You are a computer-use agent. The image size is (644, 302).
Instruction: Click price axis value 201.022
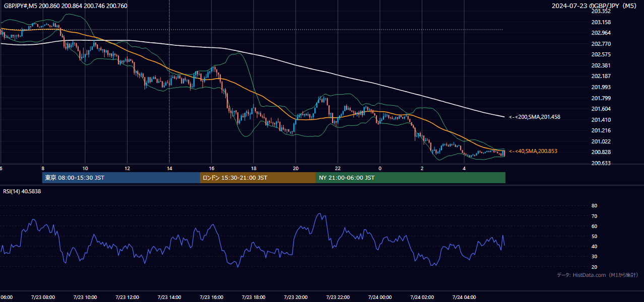pyautogui.click(x=601, y=141)
